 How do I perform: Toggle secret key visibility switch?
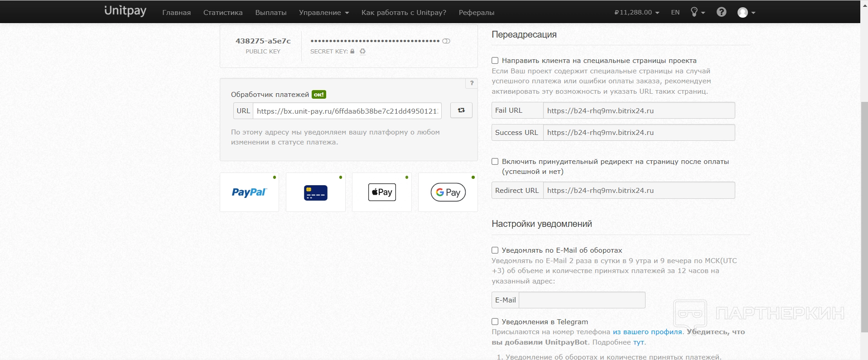pos(446,41)
